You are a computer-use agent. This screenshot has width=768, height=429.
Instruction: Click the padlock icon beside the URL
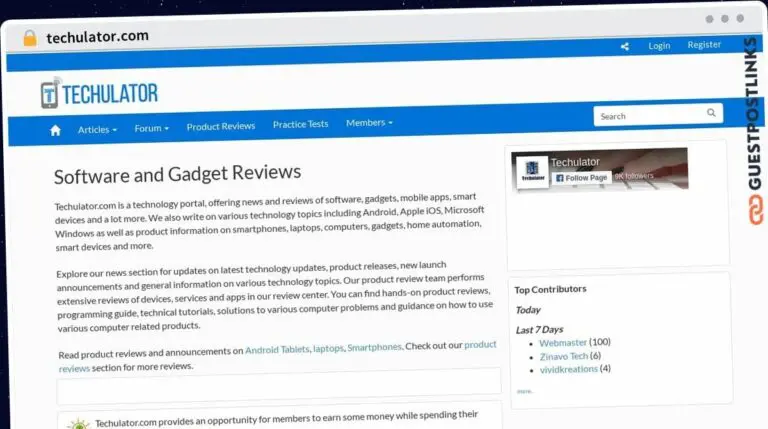coord(30,38)
